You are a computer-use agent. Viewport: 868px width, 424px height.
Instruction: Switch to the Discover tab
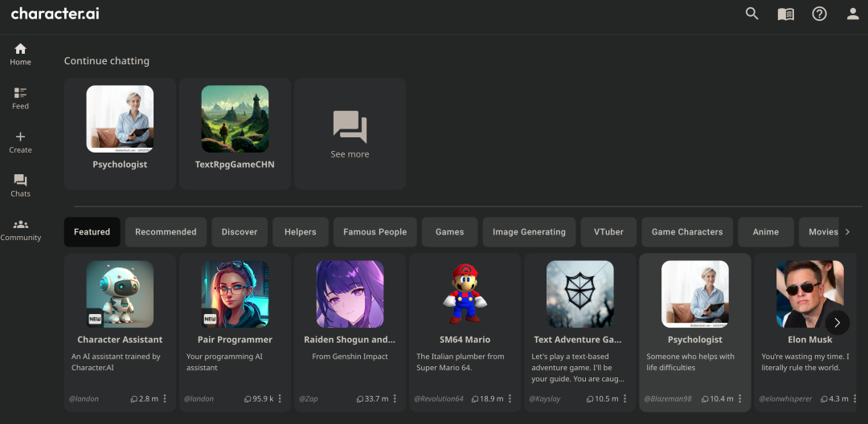(x=240, y=231)
